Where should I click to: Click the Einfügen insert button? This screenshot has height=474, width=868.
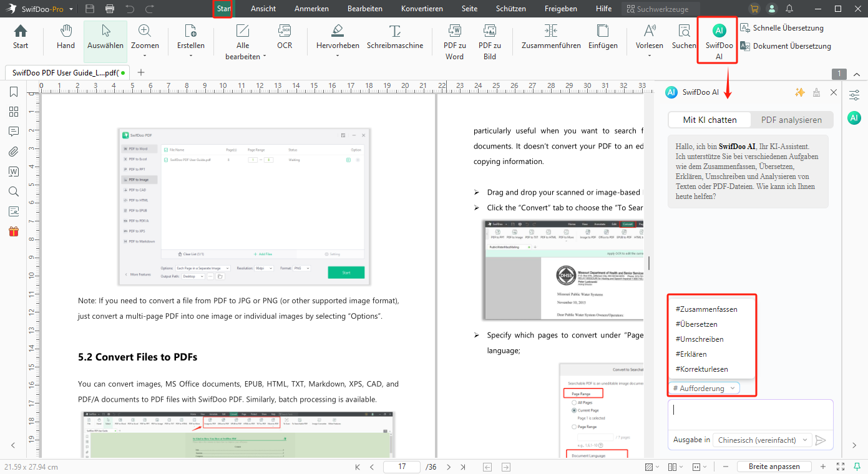tap(603, 37)
